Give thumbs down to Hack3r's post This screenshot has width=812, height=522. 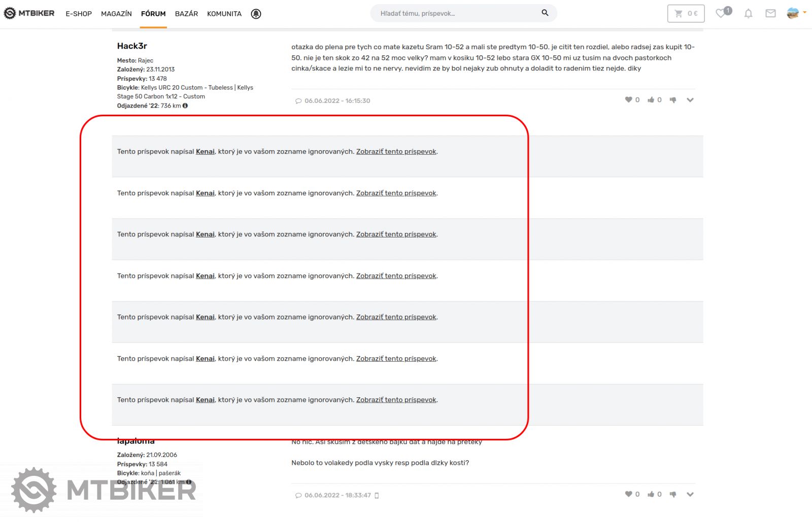[x=673, y=100]
